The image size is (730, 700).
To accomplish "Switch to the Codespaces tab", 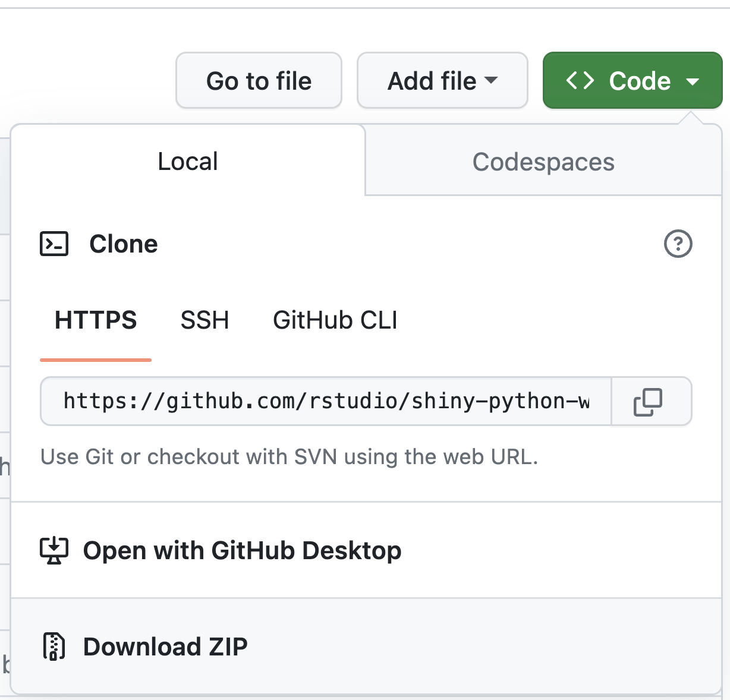I will point(543,162).
